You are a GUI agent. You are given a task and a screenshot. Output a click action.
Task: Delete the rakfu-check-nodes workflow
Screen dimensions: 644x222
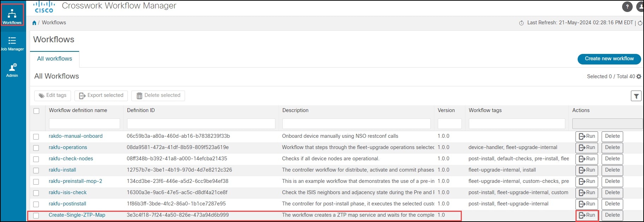(x=612, y=159)
